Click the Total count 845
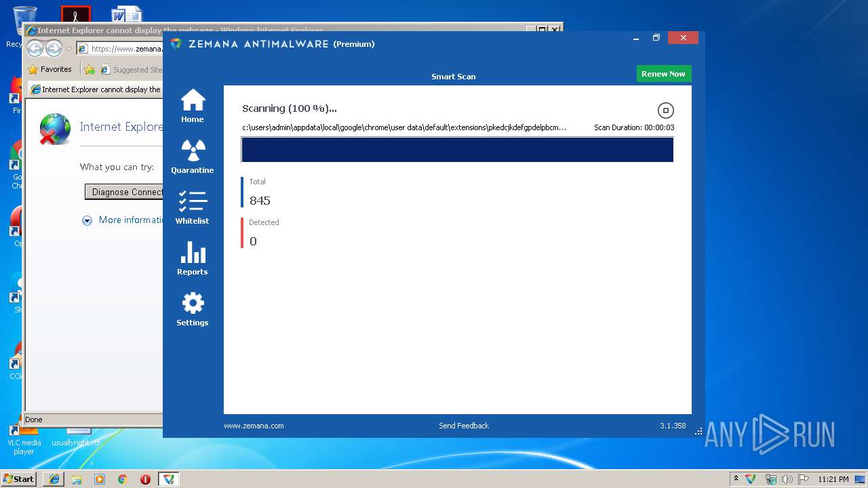Screen dimensions: 868x488 [x=260, y=201]
